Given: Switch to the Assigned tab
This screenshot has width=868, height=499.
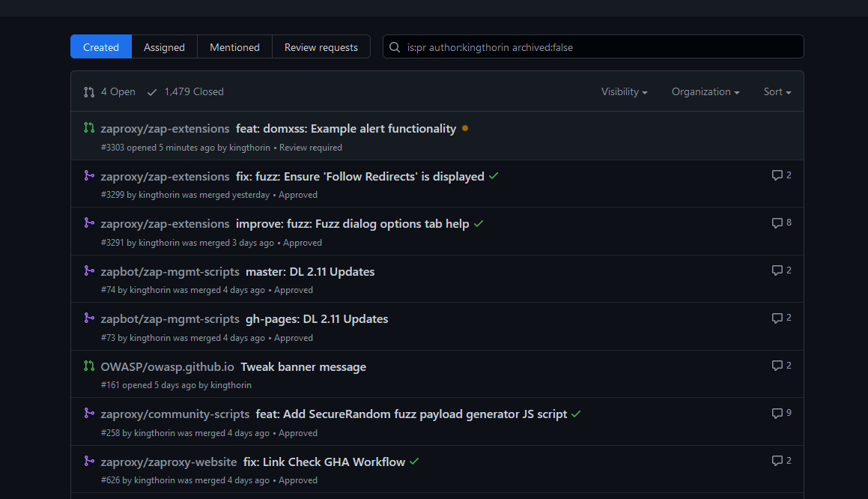Looking at the screenshot, I should [x=164, y=46].
